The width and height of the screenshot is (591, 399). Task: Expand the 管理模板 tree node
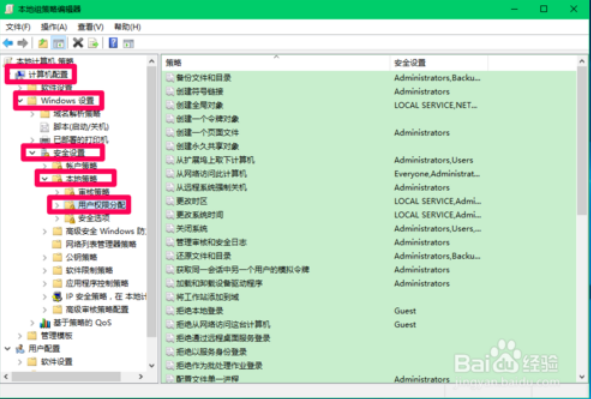[x=20, y=336]
